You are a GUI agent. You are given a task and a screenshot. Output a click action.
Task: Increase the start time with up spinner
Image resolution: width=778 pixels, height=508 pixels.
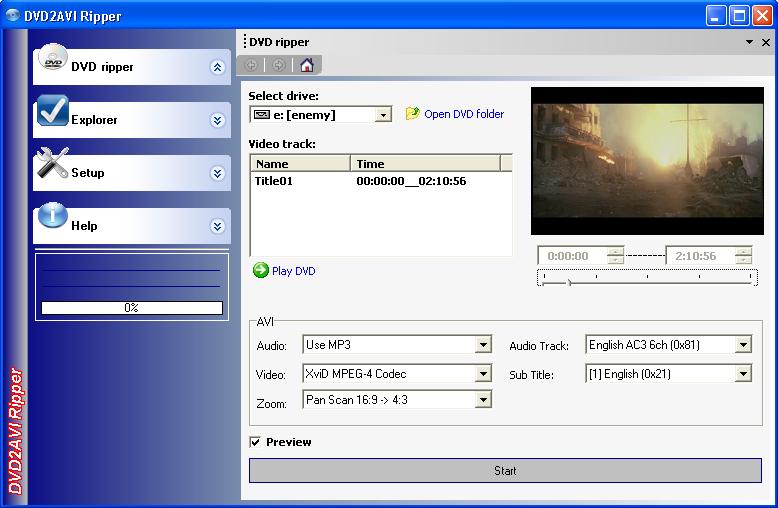click(x=616, y=252)
